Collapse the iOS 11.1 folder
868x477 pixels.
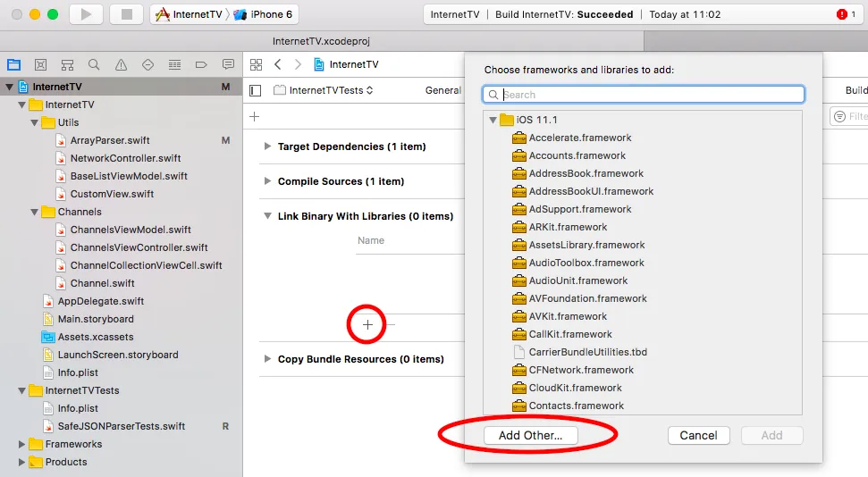click(493, 120)
